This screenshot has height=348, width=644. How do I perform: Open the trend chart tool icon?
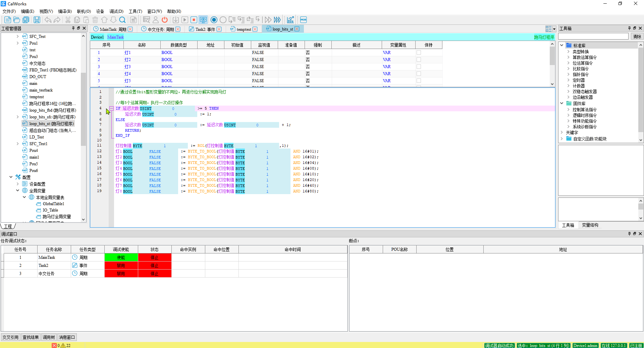pos(290,20)
